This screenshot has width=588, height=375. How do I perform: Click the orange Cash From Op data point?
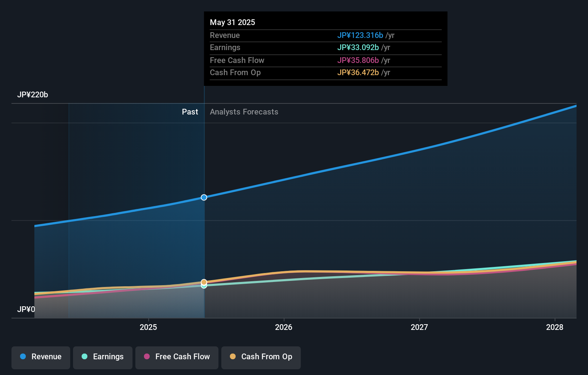click(204, 282)
